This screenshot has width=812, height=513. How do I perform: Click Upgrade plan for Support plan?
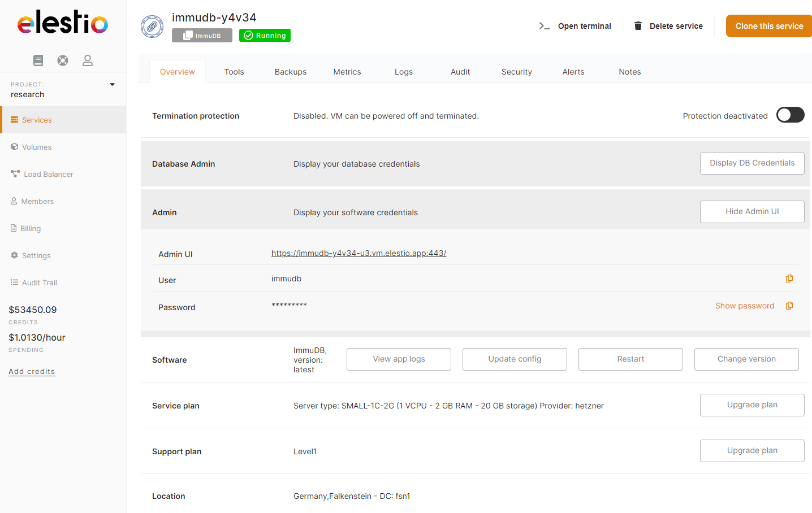(752, 451)
